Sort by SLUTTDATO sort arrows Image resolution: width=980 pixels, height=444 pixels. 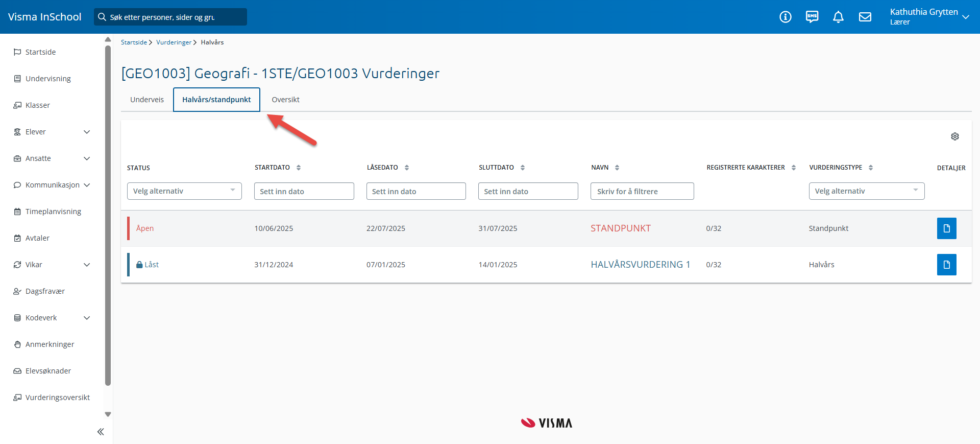click(x=523, y=168)
